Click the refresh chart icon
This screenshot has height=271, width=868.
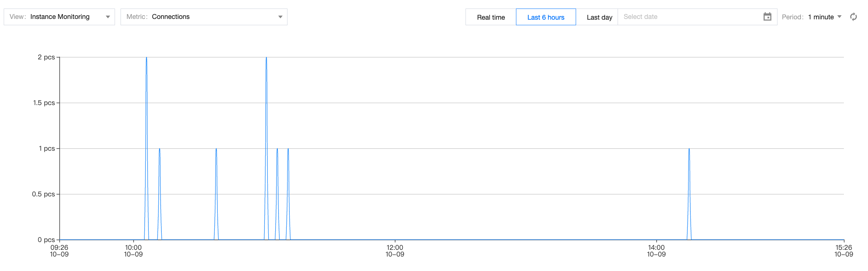tap(853, 17)
